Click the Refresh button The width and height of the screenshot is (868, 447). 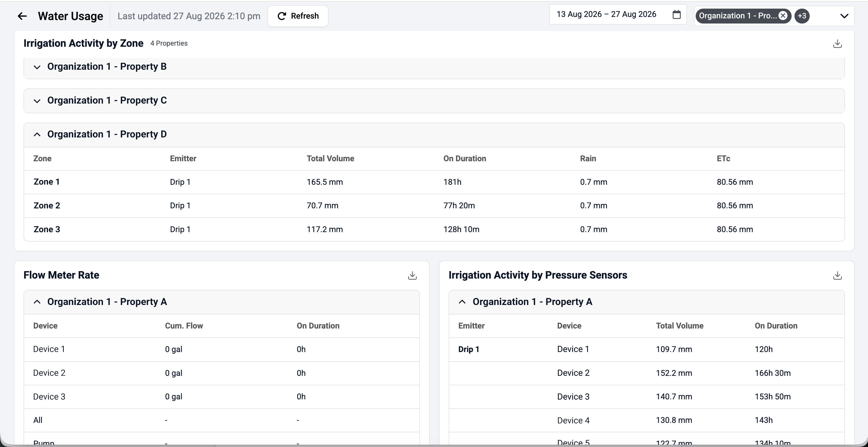[x=298, y=16]
